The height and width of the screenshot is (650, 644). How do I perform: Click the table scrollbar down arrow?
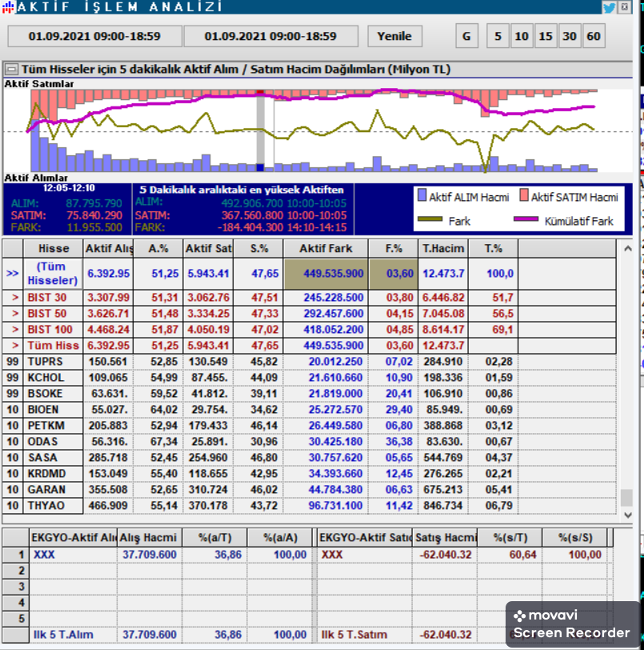pos(627,516)
